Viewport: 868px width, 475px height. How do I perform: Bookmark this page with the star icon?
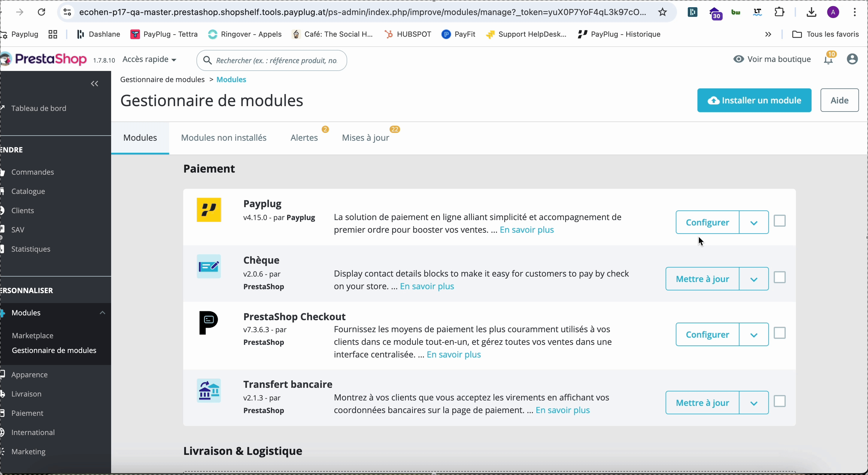tap(663, 13)
